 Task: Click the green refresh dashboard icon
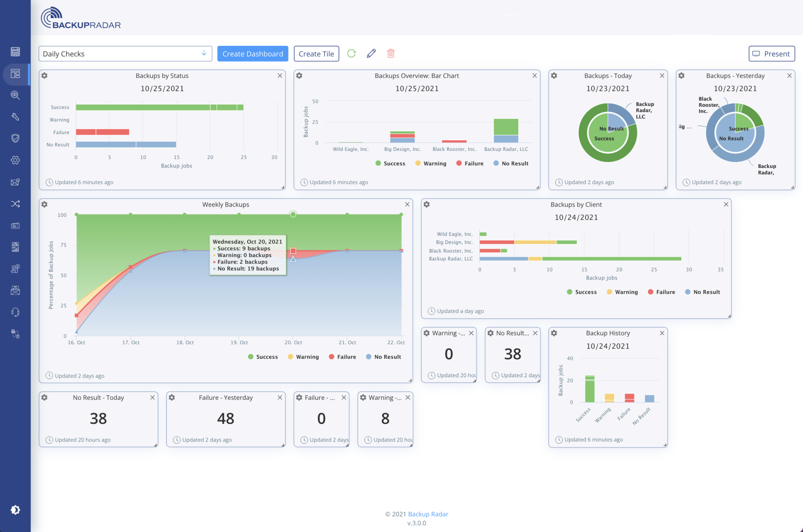click(352, 54)
